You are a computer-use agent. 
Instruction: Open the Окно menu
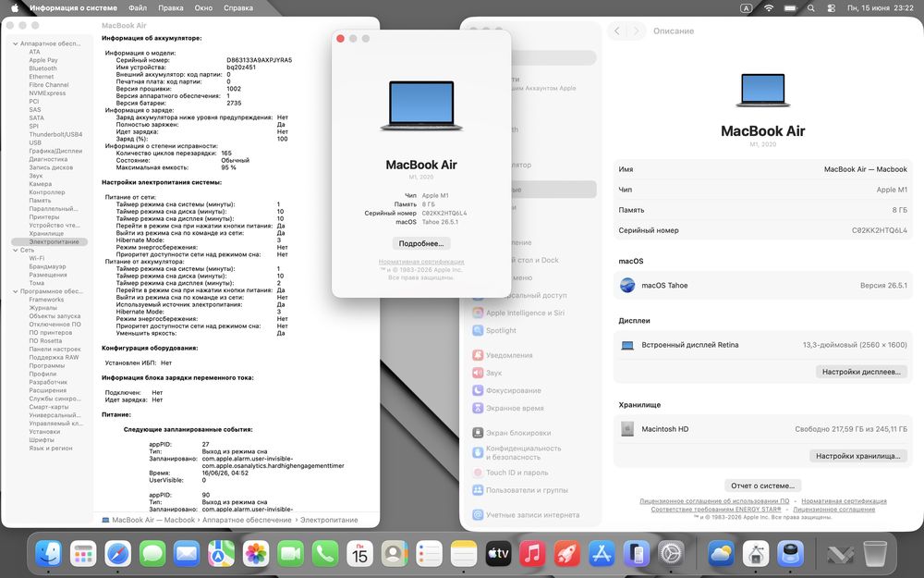pyautogui.click(x=203, y=7)
